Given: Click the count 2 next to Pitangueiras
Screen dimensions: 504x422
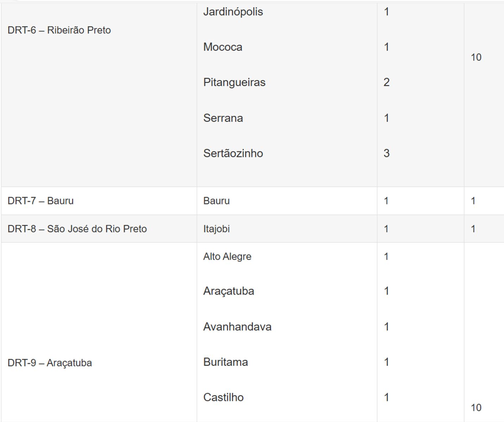Looking at the screenshot, I should [386, 82].
